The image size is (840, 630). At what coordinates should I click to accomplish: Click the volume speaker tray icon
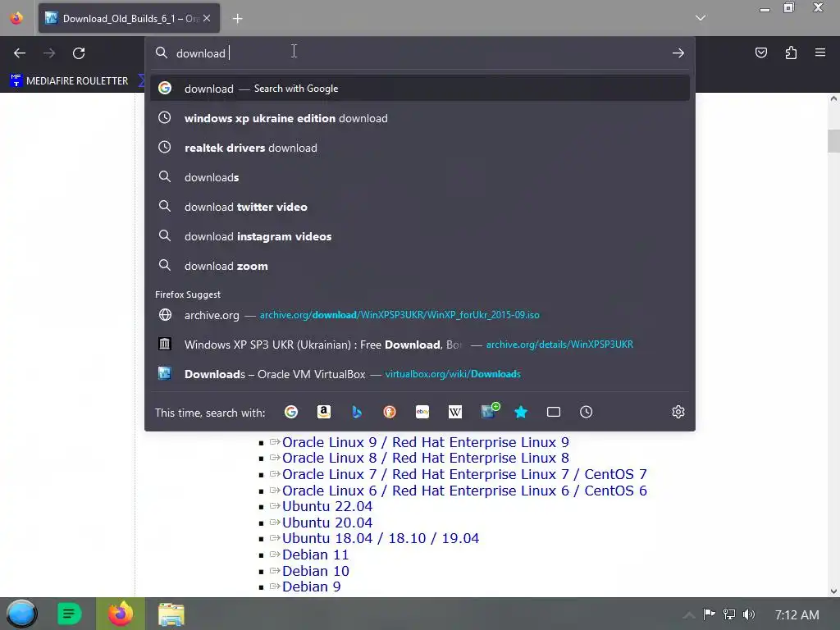[x=748, y=614]
